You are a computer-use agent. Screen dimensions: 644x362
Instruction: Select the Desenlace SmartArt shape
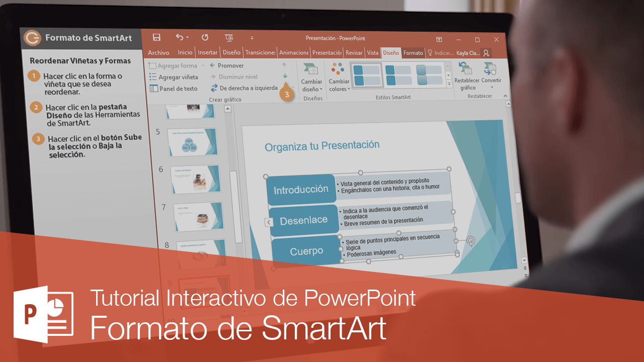click(303, 220)
